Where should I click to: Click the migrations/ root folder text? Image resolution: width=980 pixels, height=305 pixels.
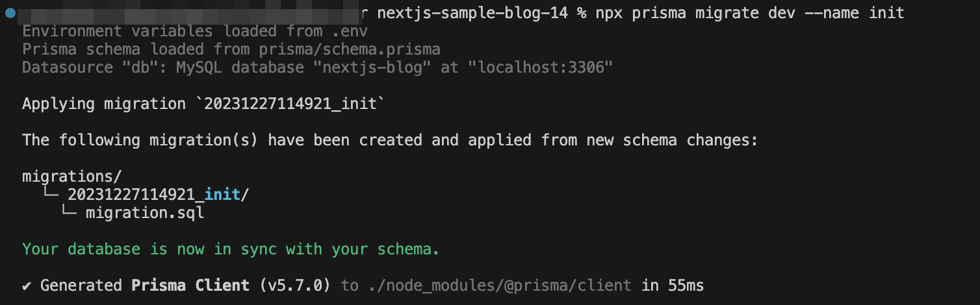click(x=72, y=176)
